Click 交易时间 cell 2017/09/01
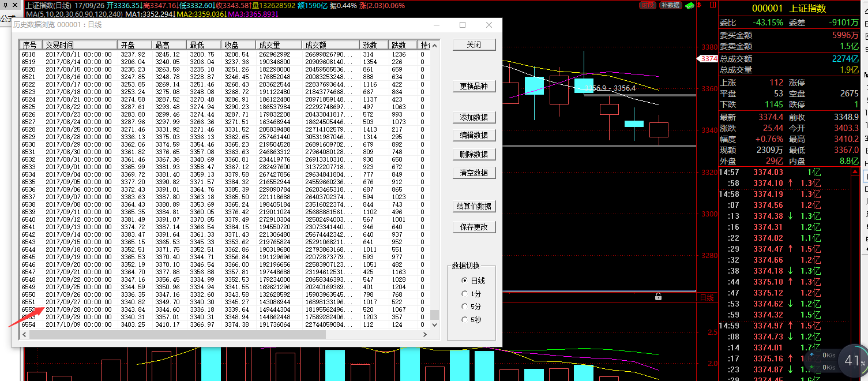Viewport: 868px width, 381px height. pos(78,167)
